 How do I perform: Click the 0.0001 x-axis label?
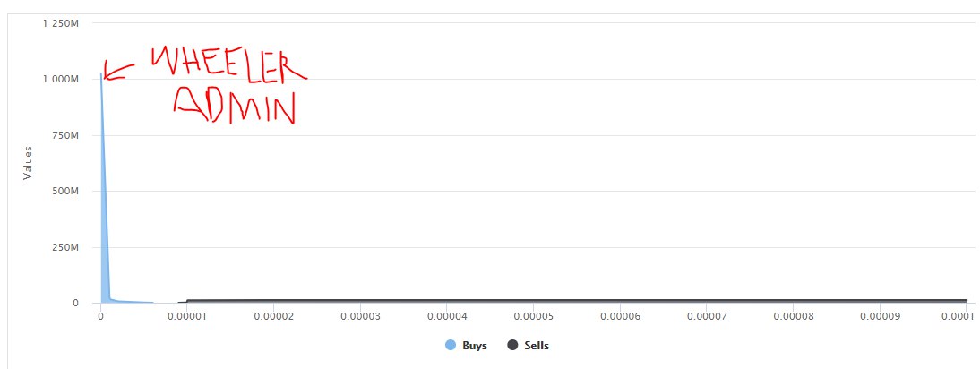[x=958, y=316]
